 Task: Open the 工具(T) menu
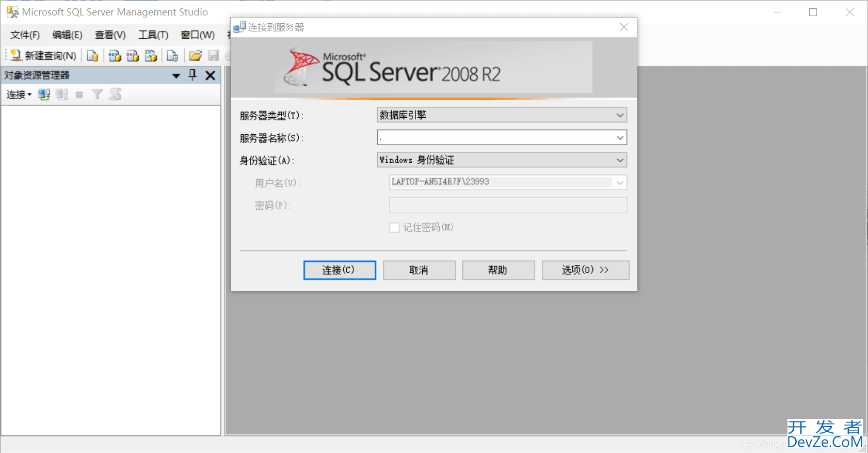153,35
